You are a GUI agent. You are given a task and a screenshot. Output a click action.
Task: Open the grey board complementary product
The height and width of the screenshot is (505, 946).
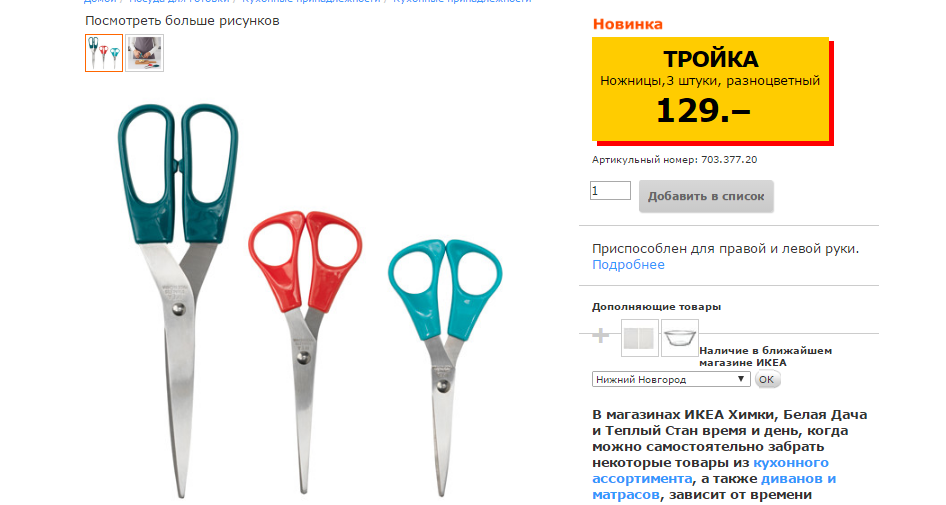pos(640,338)
